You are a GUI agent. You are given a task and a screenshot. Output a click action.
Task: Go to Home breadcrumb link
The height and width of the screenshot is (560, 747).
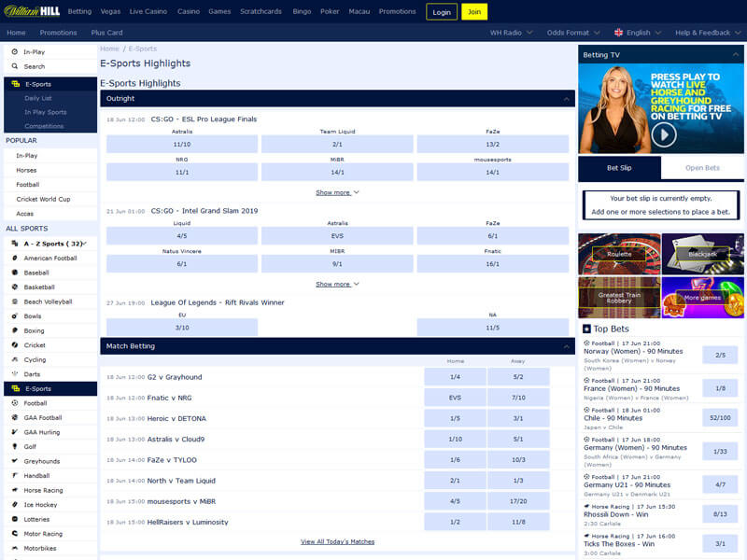[109, 49]
